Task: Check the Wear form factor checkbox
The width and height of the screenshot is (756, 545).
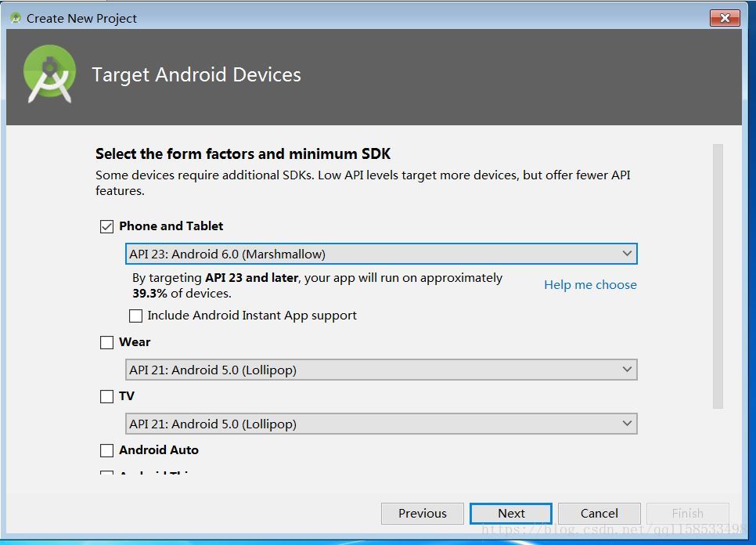Action: pos(106,342)
